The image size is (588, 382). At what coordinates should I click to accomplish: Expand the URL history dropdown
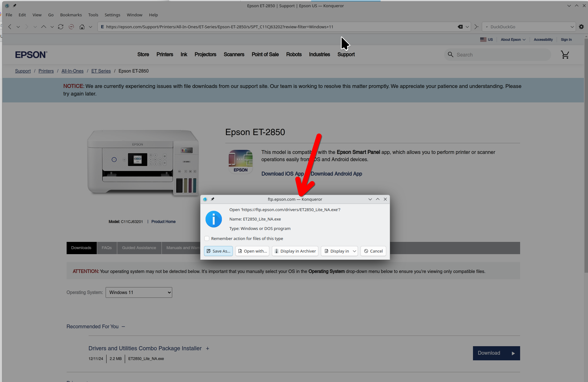tap(467, 27)
